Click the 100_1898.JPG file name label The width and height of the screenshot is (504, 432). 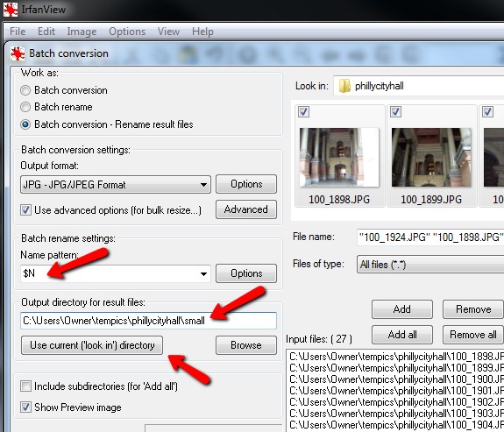pos(339,200)
